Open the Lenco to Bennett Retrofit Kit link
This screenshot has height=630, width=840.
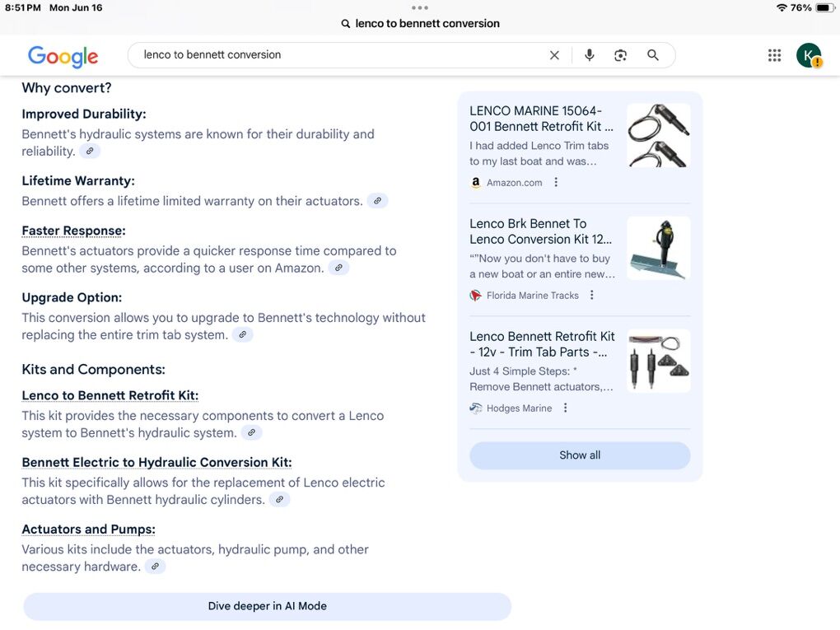click(110, 395)
